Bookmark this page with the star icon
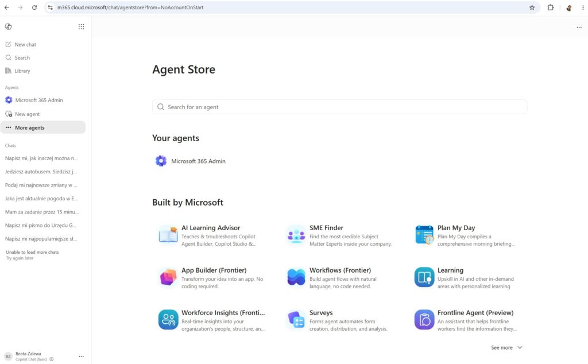The height and width of the screenshot is (364, 588). point(532,7)
